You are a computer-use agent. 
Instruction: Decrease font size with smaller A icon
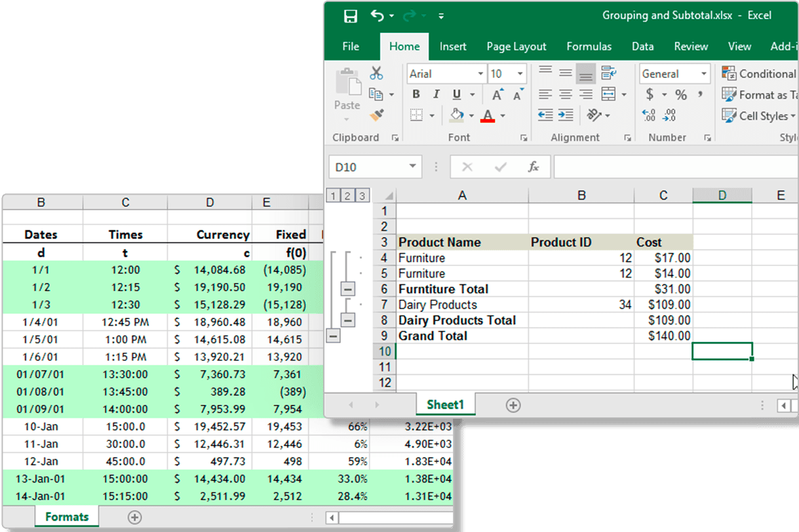point(518,95)
